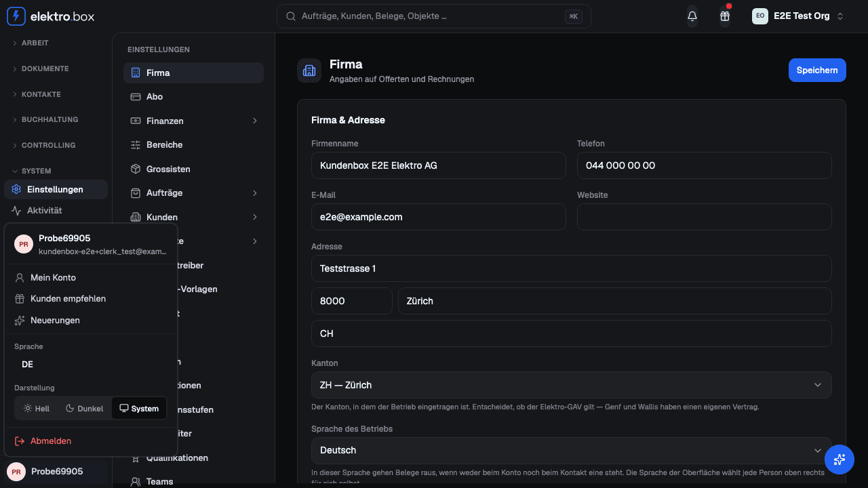Viewport: 868px width, 488px height.
Task: Click the Grossisten box icon
Action: pos(135,169)
